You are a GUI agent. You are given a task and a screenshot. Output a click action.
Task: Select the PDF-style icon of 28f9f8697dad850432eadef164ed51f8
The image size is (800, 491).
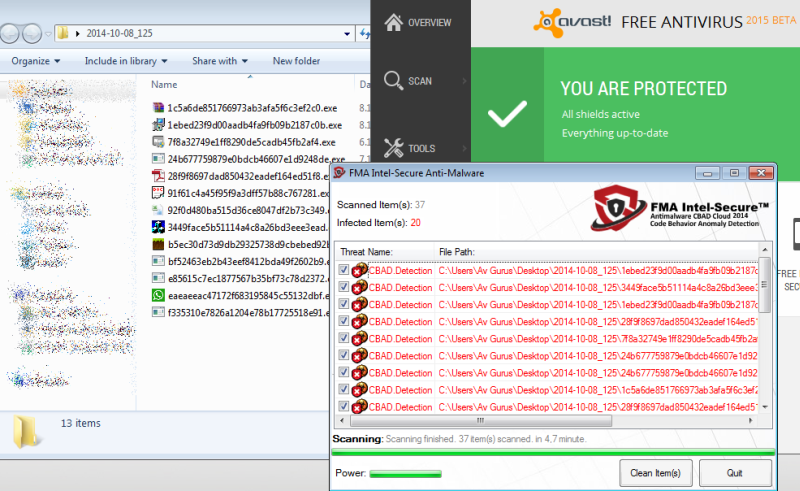click(x=158, y=176)
